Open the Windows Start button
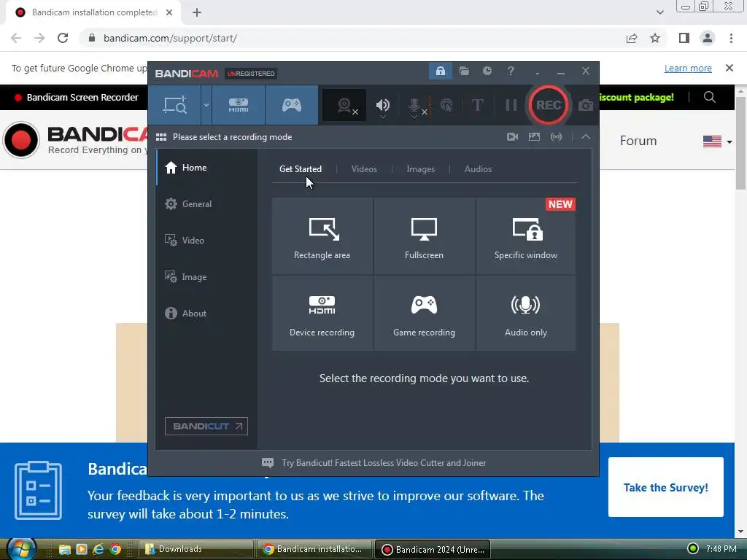The height and width of the screenshot is (560, 747). click(21, 548)
